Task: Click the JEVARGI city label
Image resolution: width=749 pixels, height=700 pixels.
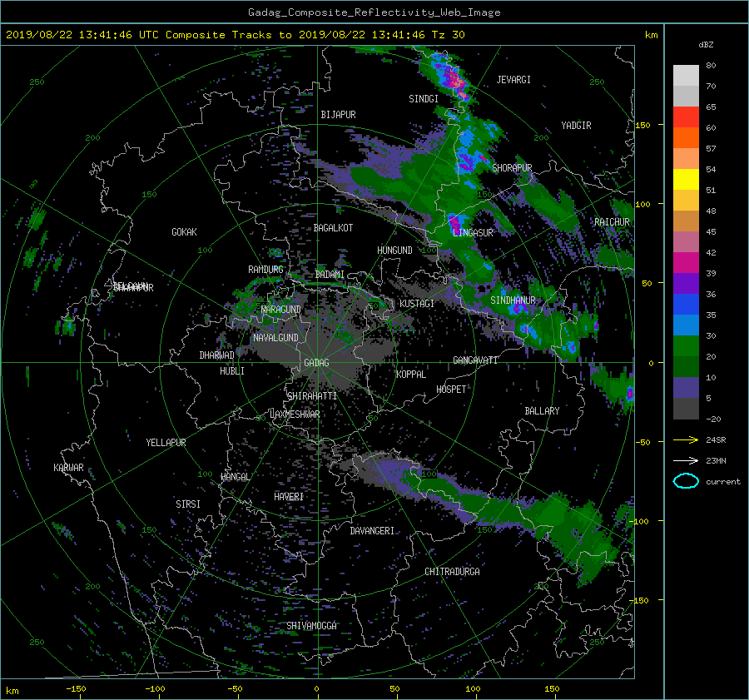Action: click(513, 80)
